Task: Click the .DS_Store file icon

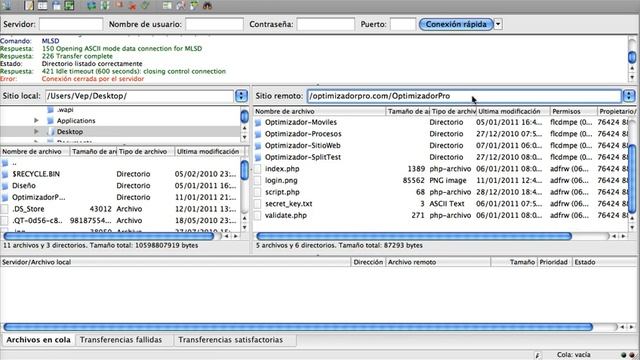Action: click(5, 209)
